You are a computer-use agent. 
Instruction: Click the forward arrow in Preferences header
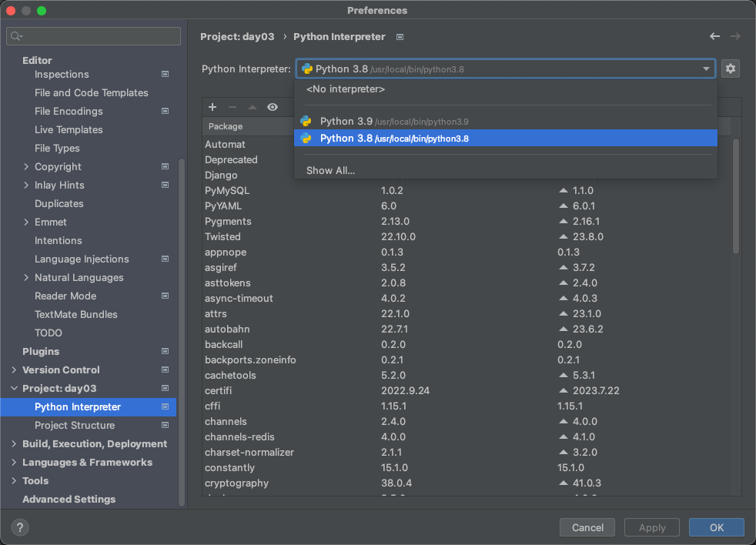coord(735,36)
